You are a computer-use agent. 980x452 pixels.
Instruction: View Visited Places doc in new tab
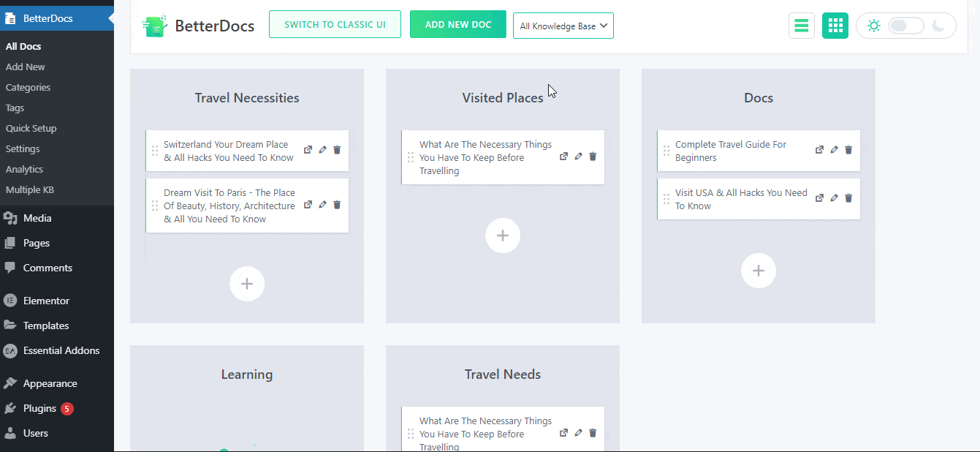(x=563, y=157)
